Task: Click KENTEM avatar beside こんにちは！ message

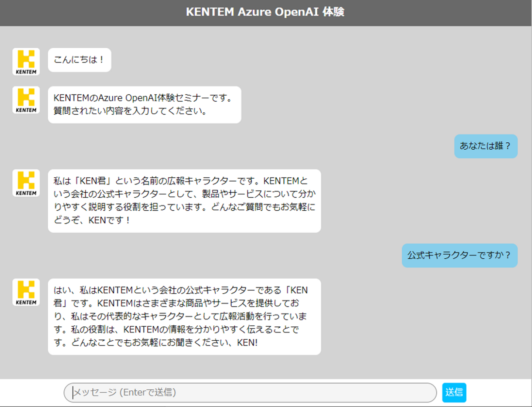Action: (26, 62)
